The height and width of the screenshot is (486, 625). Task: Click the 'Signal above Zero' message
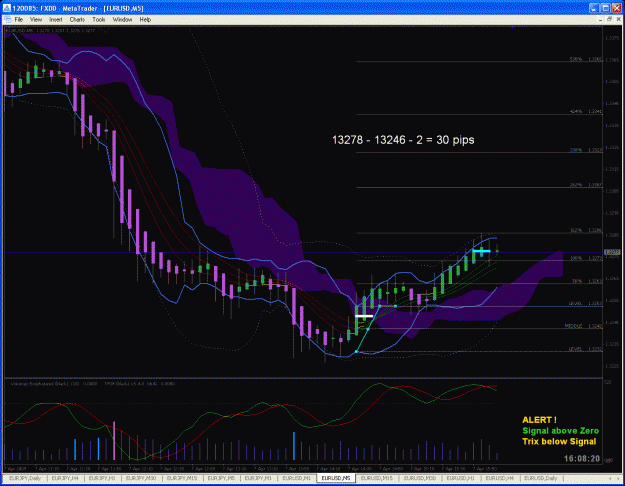(x=560, y=431)
